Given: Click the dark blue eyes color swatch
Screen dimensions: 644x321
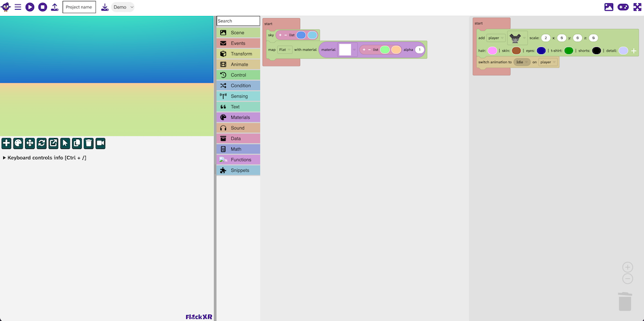Looking at the screenshot, I should tap(542, 50).
